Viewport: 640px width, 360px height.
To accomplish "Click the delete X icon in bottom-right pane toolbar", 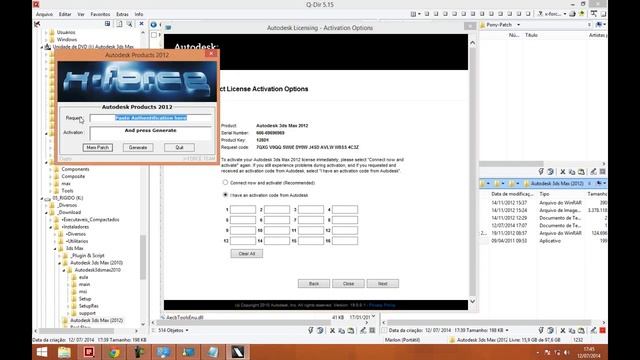I will (563, 331).
